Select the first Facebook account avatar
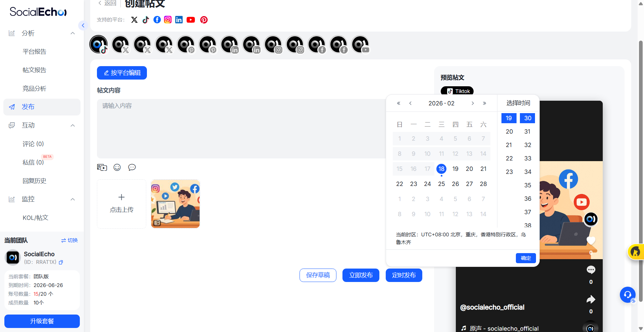644x332 pixels. (x=317, y=45)
